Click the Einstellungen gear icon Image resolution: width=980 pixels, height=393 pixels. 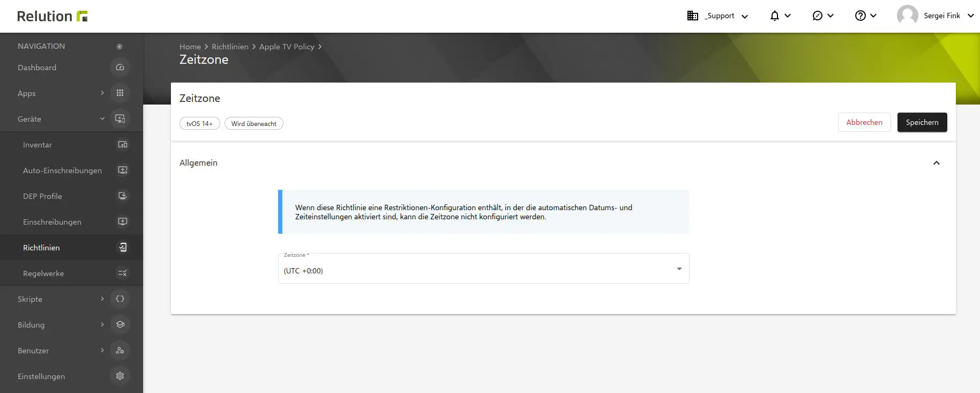tap(120, 376)
